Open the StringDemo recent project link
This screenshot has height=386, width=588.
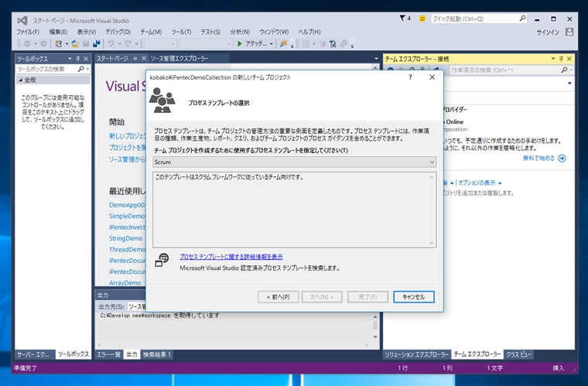click(125, 238)
